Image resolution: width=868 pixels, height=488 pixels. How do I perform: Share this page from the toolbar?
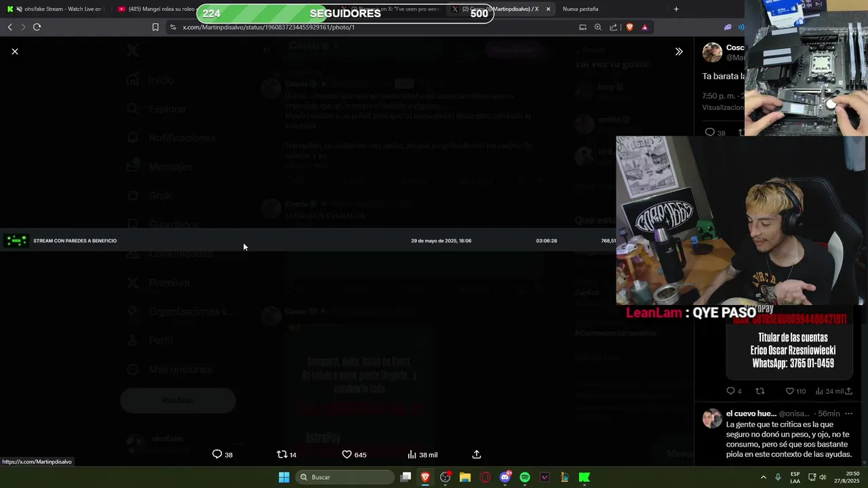pos(614,27)
